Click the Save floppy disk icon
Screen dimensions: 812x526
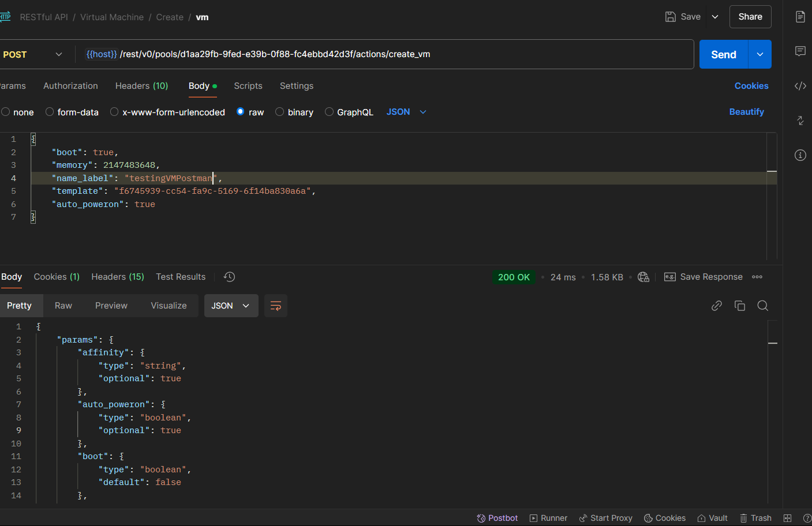click(670, 17)
